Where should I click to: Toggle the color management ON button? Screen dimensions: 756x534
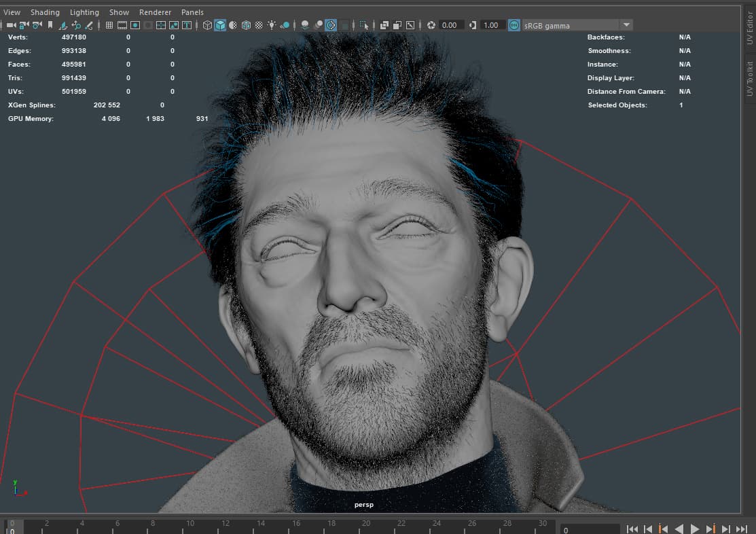pos(514,25)
